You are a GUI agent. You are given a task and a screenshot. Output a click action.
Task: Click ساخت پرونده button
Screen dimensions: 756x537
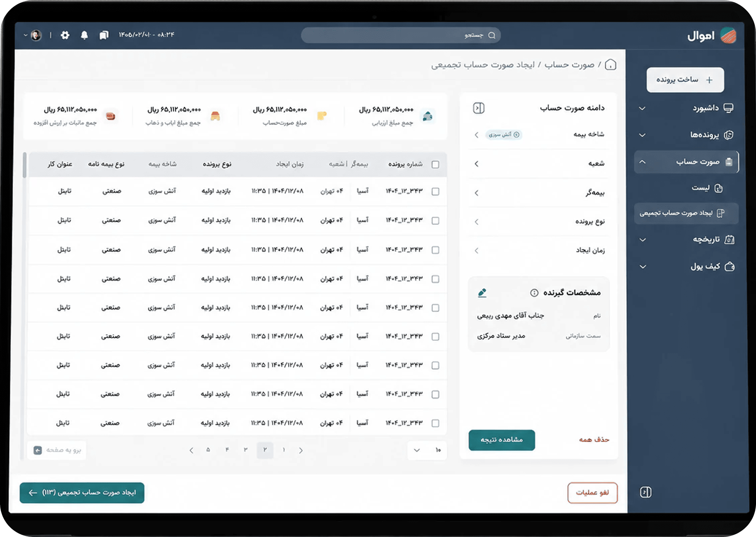[x=685, y=80]
